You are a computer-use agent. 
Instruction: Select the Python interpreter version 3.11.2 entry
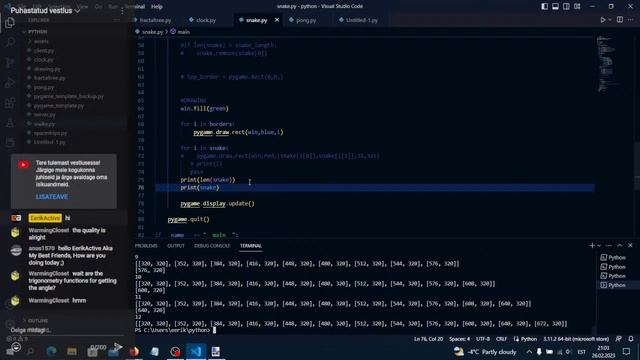tap(576, 339)
